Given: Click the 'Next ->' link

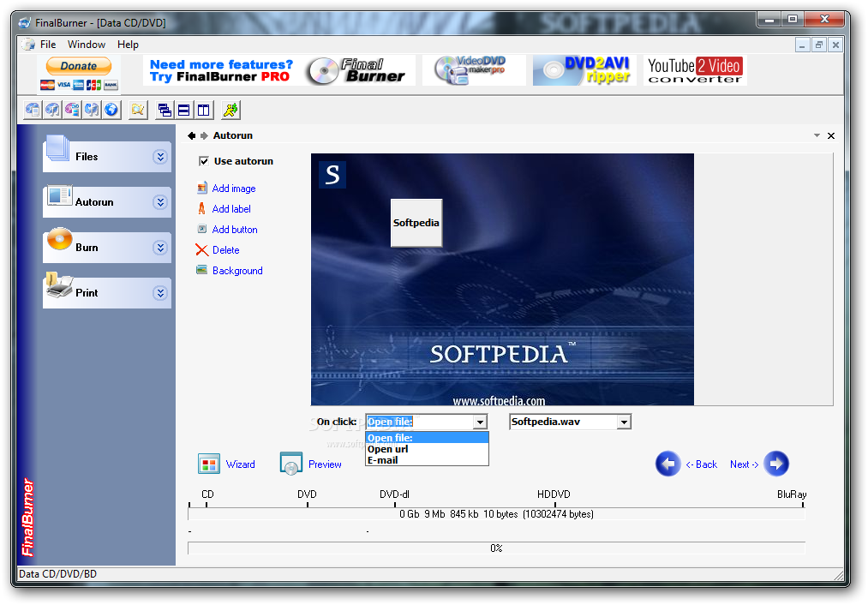Looking at the screenshot, I should (744, 464).
